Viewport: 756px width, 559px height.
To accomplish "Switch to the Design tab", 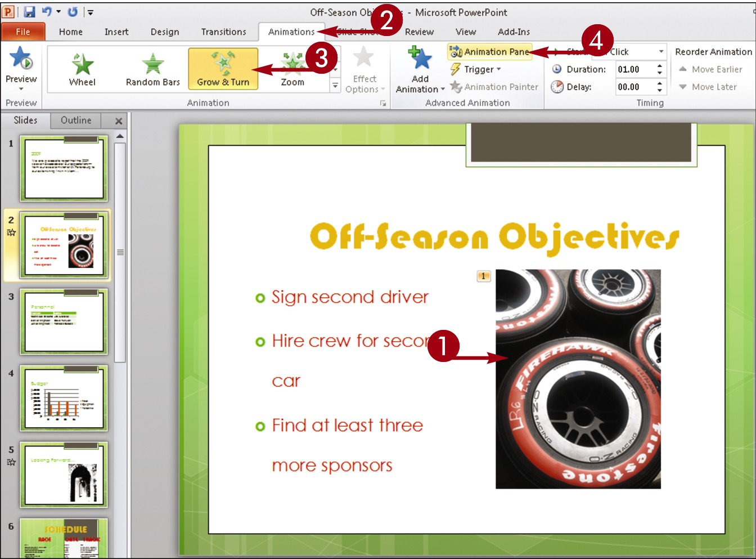I will pos(165,32).
